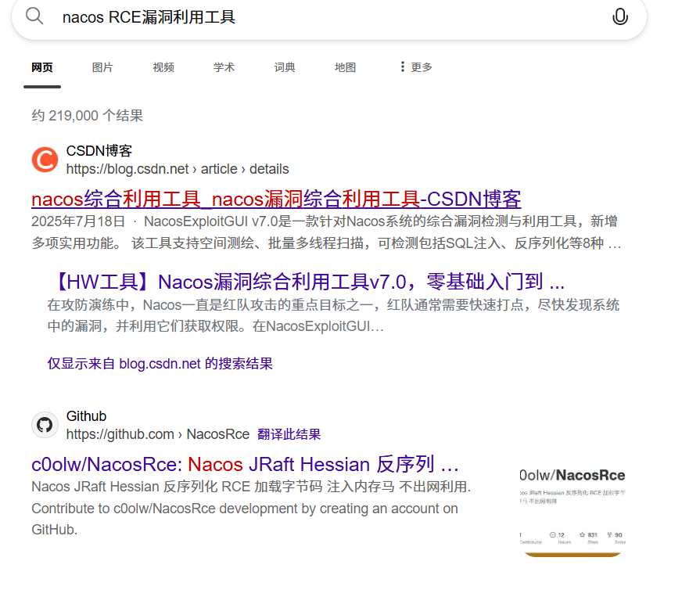Image resolution: width=700 pixels, height=597 pixels.
Task: Open nacos综合利用工具 CSDN博客 result title
Action: (276, 200)
